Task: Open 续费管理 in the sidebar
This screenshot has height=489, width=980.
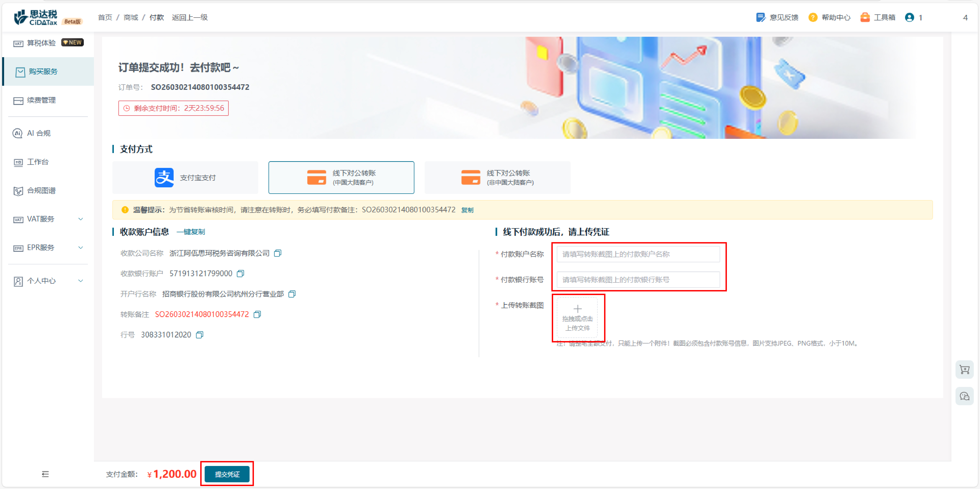Action: click(x=41, y=100)
